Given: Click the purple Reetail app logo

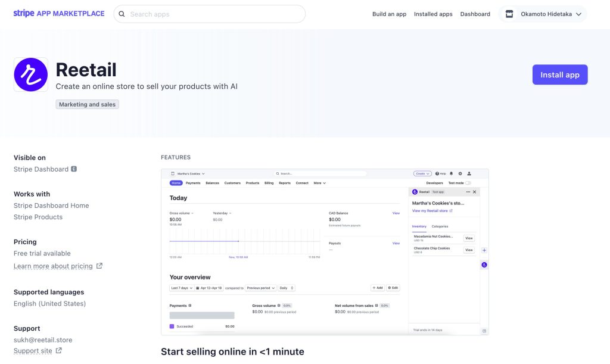Looking at the screenshot, I should (31, 74).
